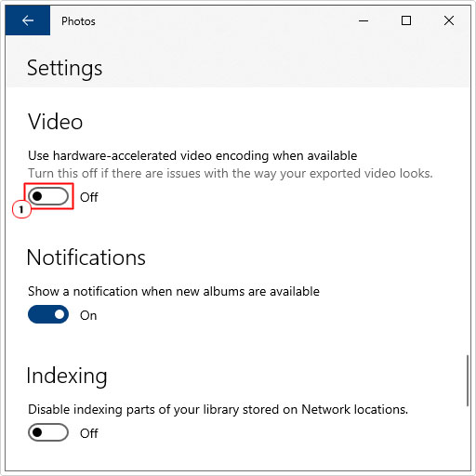Close the Photos window

(x=449, y=20)
